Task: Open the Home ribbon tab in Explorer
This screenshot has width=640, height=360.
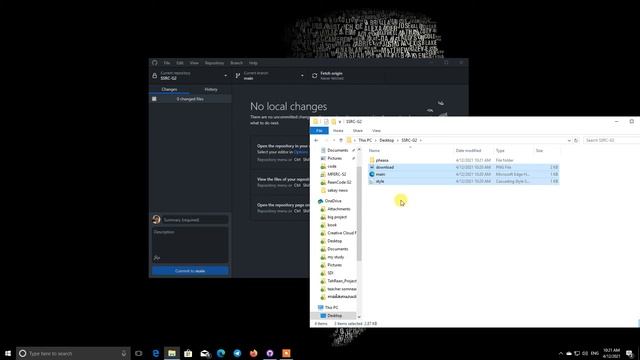Action: pos(338,131)
